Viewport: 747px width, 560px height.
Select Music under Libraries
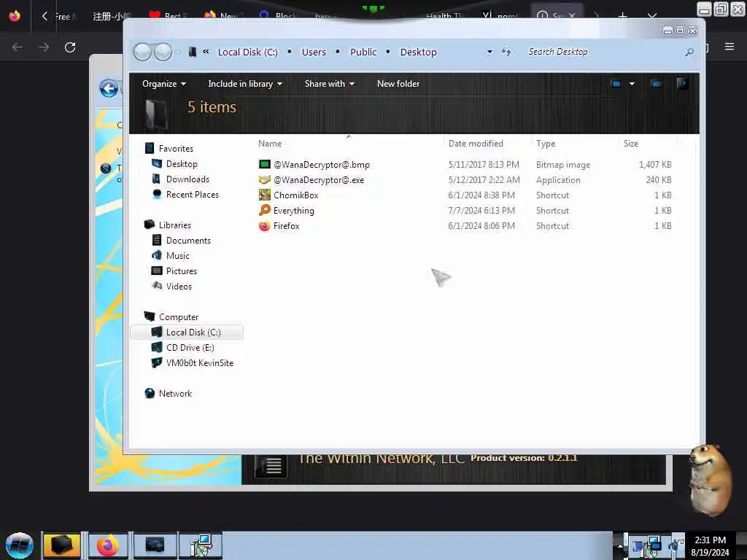coord(178,256)
